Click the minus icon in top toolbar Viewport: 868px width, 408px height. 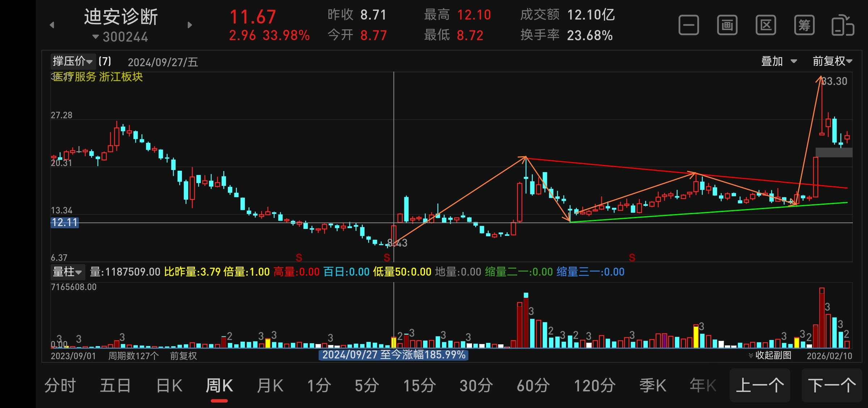coord(688,25)
